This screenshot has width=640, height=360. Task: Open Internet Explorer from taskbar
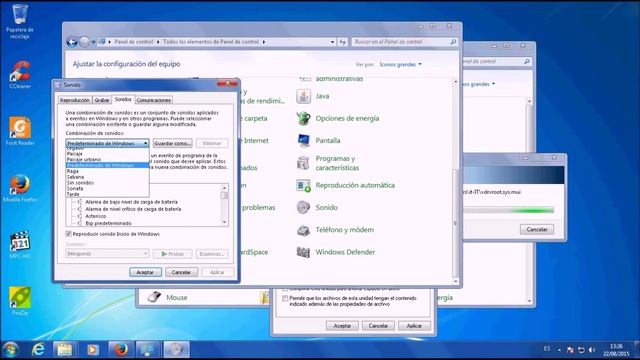tap(38, 350)
